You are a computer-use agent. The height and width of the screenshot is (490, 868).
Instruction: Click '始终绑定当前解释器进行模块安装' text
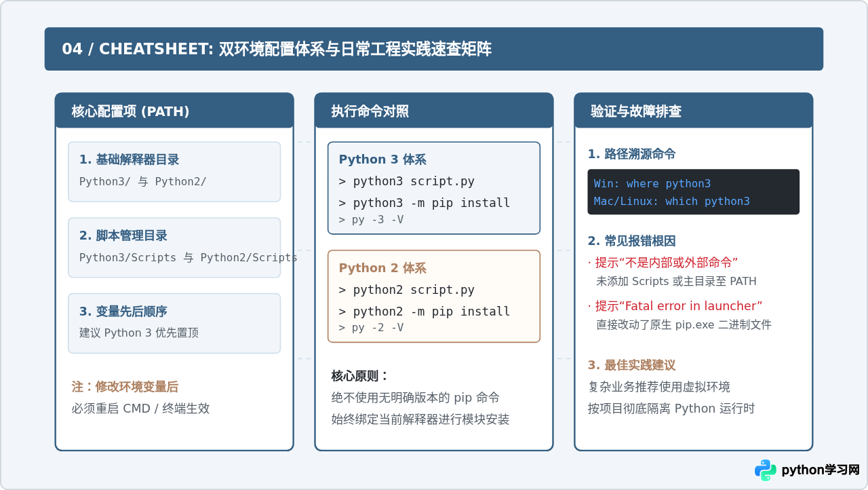420,419
